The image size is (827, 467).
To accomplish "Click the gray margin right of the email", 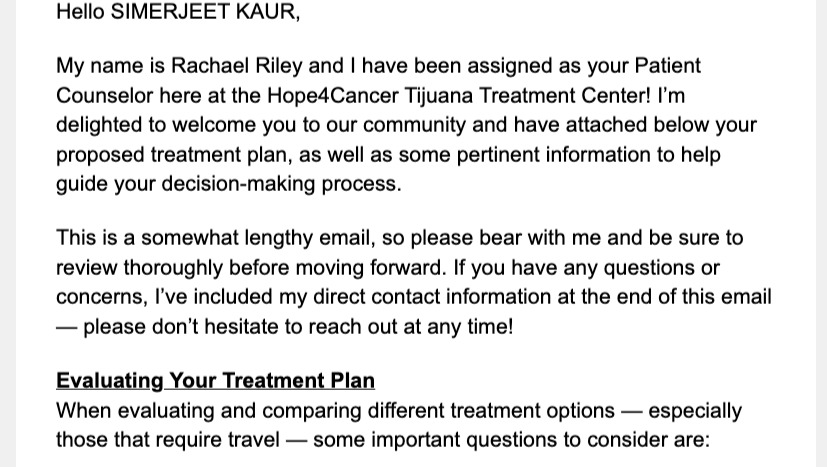I will pos(822,233).
